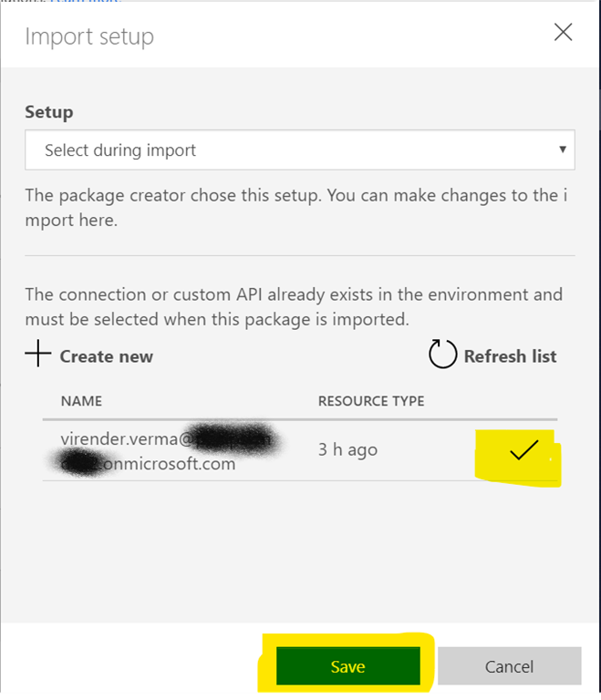Click the Refresh list label
Viewport: 601px width, 700px height.
tap(510, 356)
